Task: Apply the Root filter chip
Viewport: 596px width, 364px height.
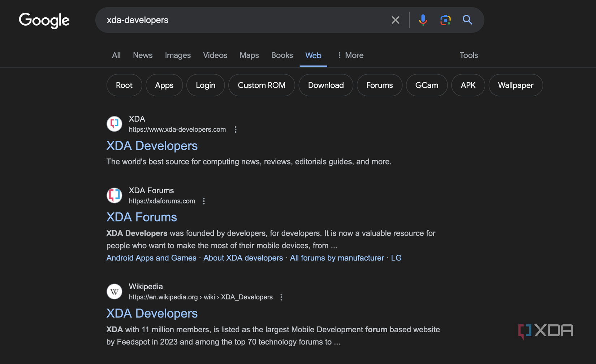Action: point(124,85)
